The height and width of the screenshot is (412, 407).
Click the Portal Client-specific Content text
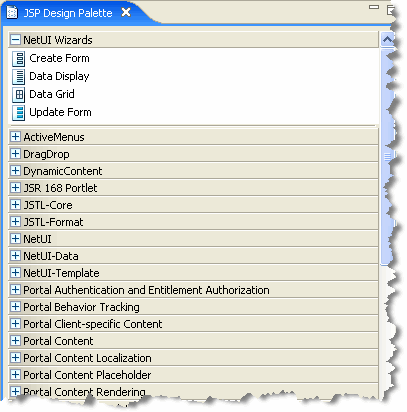tap(93, 324)
